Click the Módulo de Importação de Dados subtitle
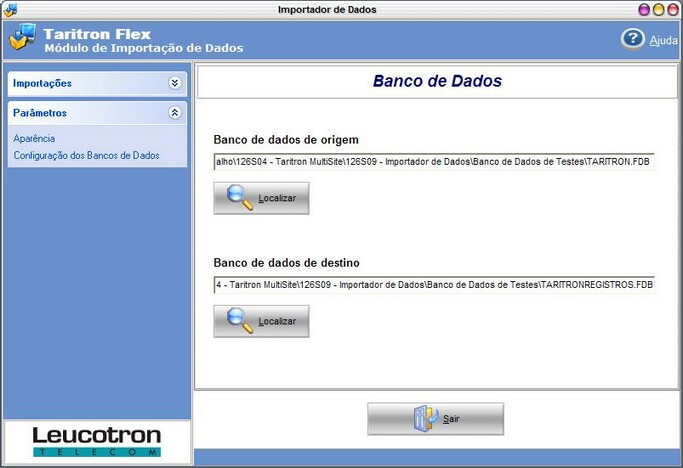 [x=144, y=48]
